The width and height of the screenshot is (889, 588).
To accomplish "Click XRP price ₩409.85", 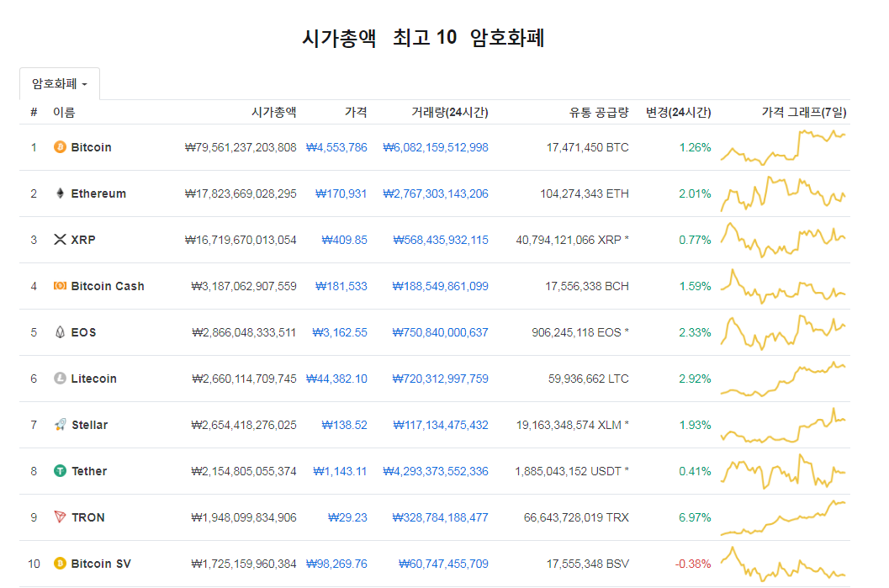I will click(x=345, y=240).
